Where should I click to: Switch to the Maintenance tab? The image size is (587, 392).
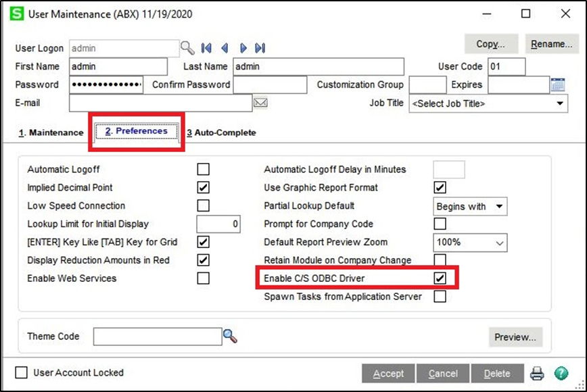(x=51, y=132)
